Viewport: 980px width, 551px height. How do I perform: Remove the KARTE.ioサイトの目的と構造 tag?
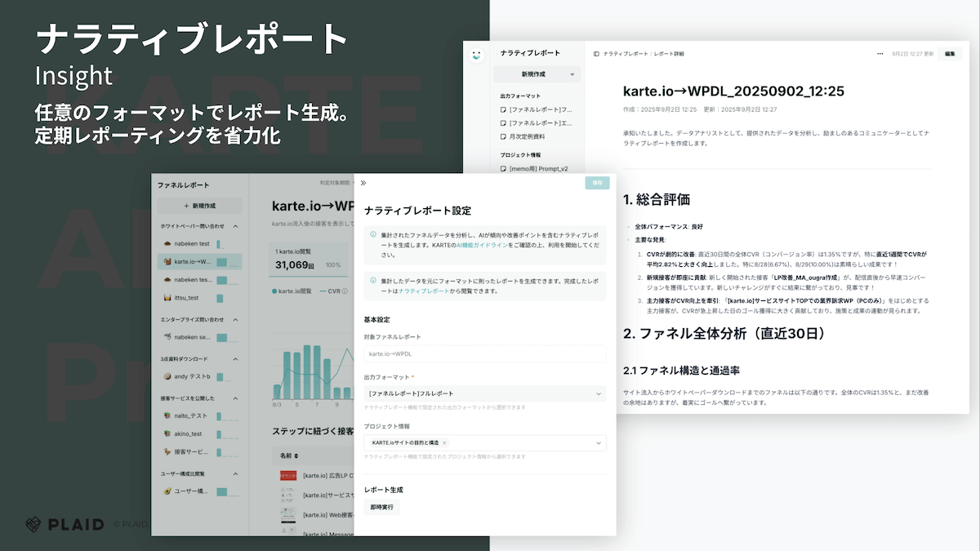444,442
